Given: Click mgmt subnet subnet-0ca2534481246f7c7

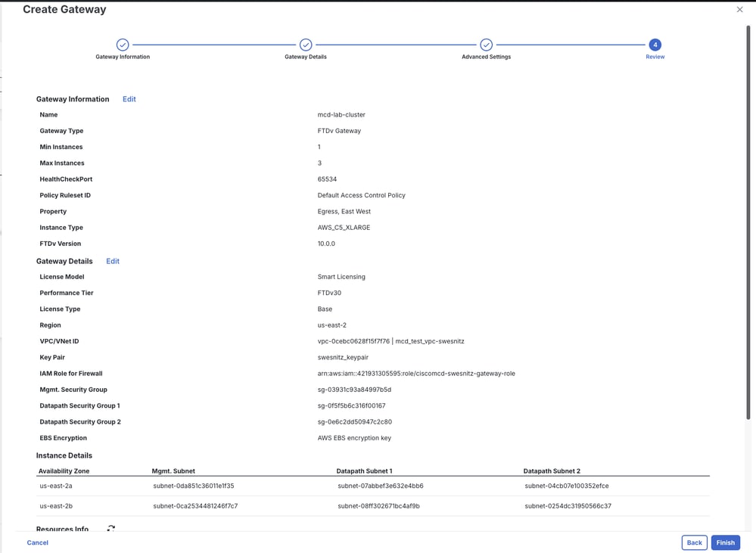Looking at the screenshot, I should [195, 506].
